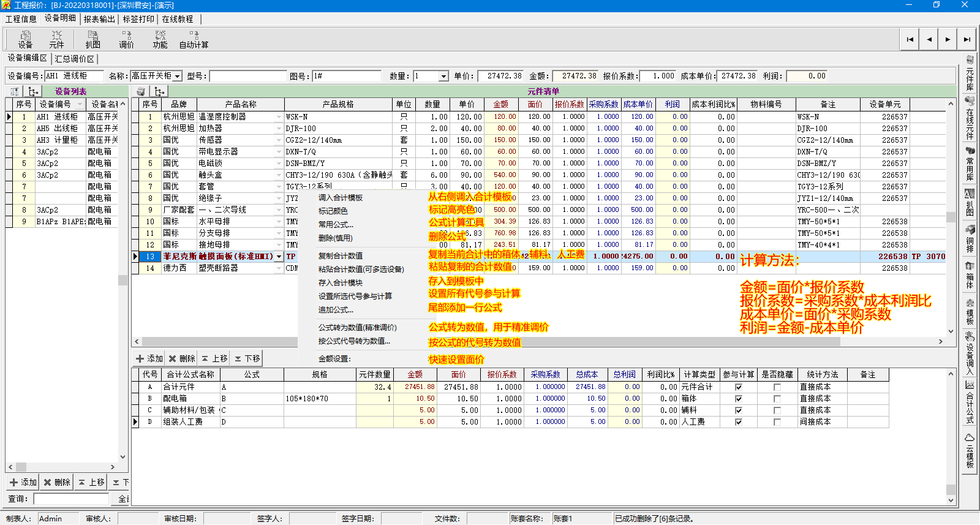
Task: Open dropdown on 塑壳断路器 product name cell
Action: 279,268
